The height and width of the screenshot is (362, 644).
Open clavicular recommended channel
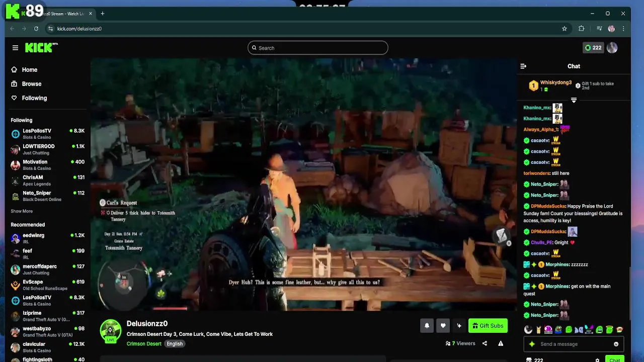point(48,347)
